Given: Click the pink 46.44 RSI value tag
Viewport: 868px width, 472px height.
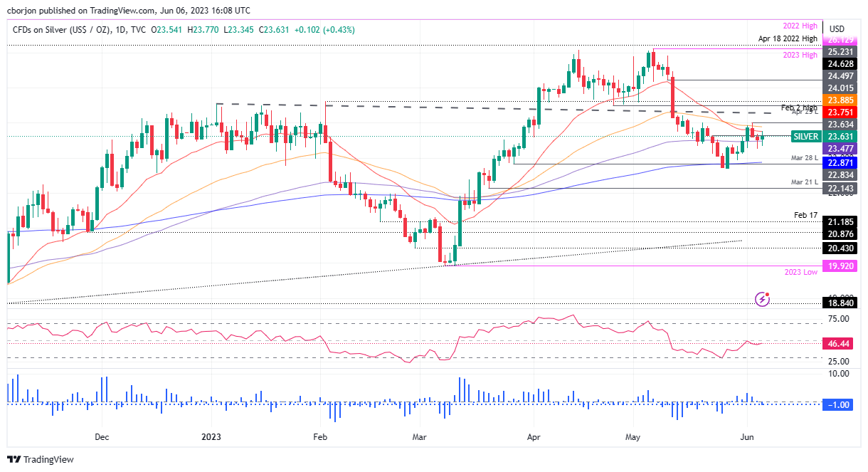Looking at the screenshot, I should tap(837, 344).
